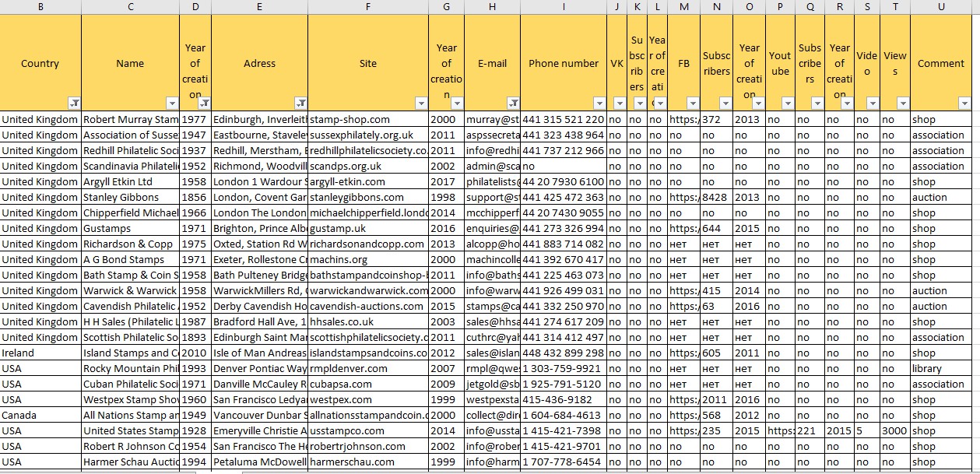Select the machins.org site cell
Viewport: 980px width, 474px height.
[368, 260]
